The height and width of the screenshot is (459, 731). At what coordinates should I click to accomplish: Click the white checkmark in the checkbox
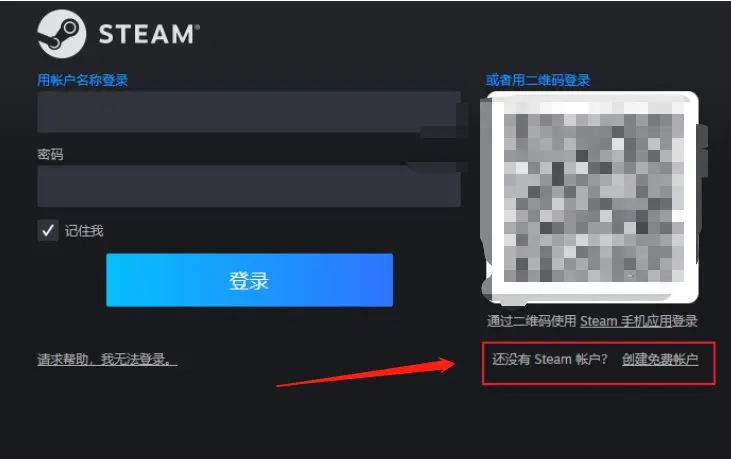[x=48, y=230]
